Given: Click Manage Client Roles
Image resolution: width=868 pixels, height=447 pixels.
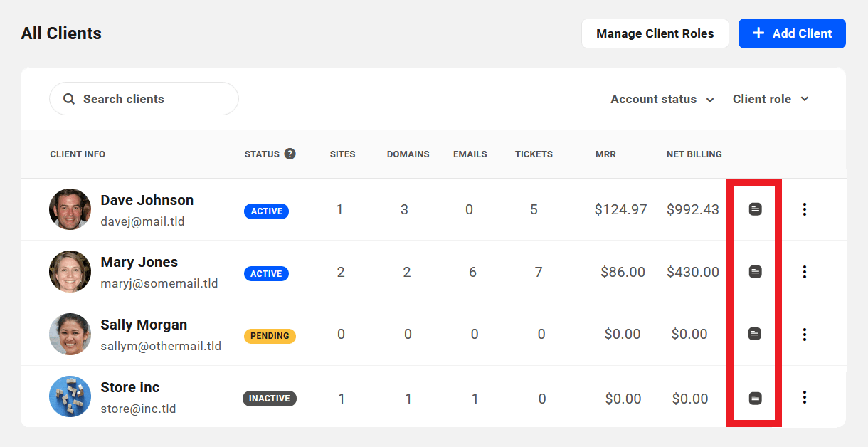Looking at the screenshot, I should (x=655, y=33).
